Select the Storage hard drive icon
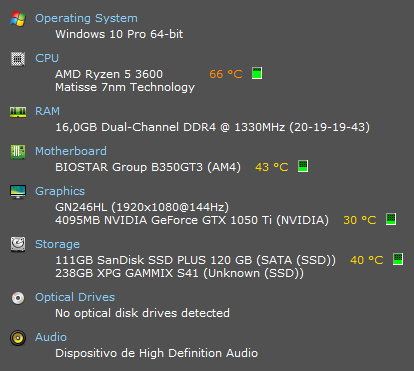This screenshot has height=371, width=414. tap(18, 244)
